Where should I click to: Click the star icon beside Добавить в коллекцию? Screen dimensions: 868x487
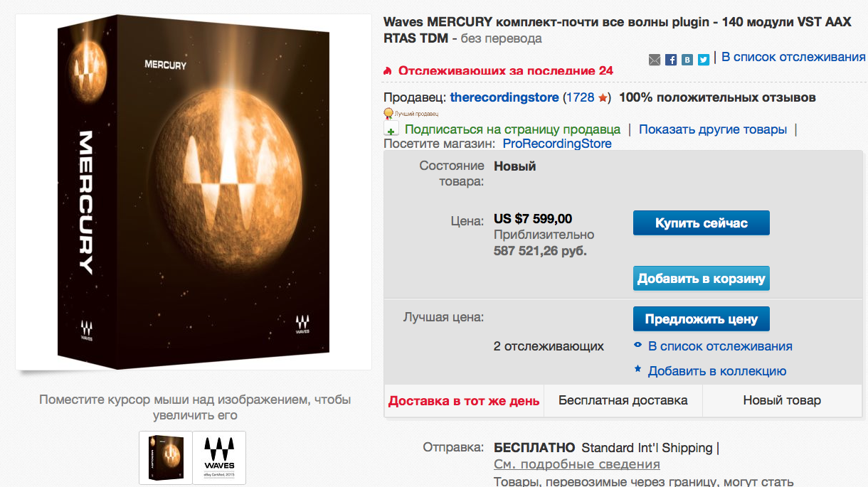click(x=638, y=370)
